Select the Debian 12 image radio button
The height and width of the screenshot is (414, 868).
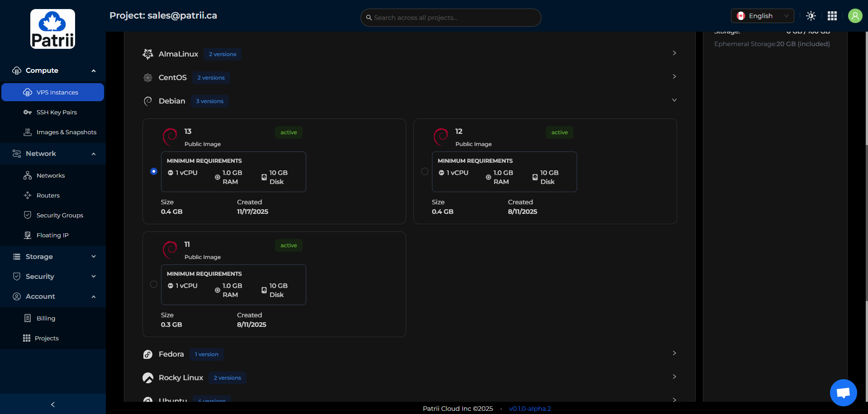point(425,171)
